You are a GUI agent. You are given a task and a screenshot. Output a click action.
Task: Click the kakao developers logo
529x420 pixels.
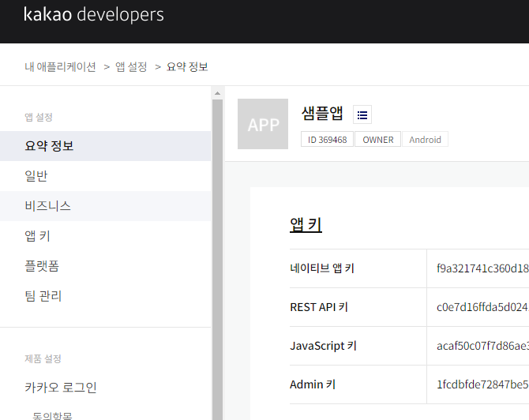[93, 14]
